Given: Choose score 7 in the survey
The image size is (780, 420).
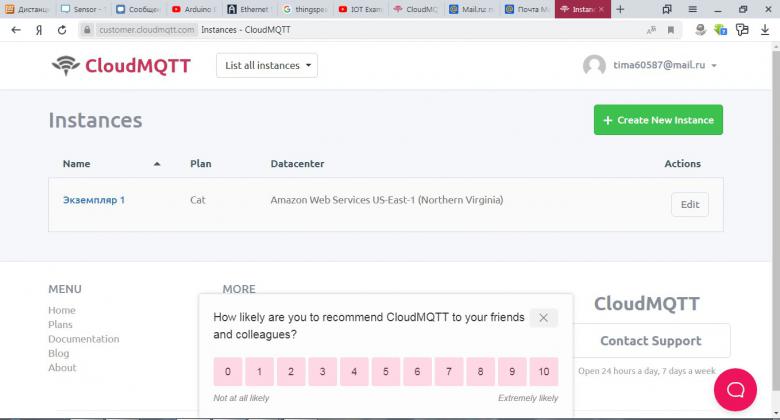Looking at the screenshot, I should click(x=449, y=372).
